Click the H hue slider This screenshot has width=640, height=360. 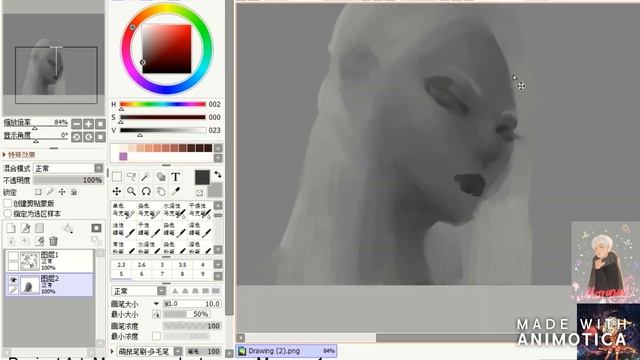(x=162, y=104)
